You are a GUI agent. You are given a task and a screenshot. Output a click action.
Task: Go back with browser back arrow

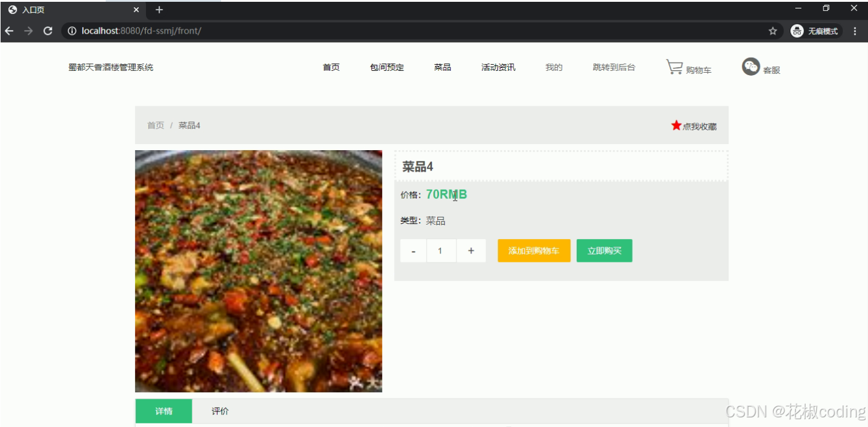coord(9,31)
